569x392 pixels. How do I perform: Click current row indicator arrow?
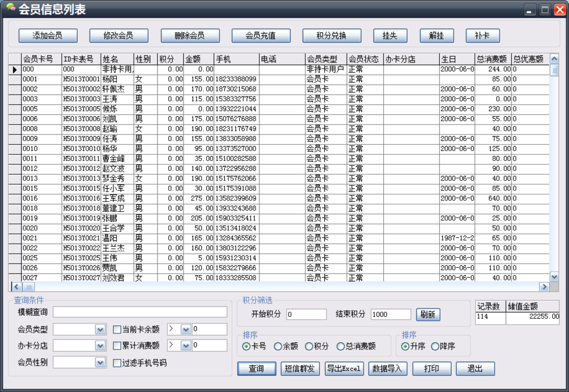pyautogui.click(x=15, y=70)
